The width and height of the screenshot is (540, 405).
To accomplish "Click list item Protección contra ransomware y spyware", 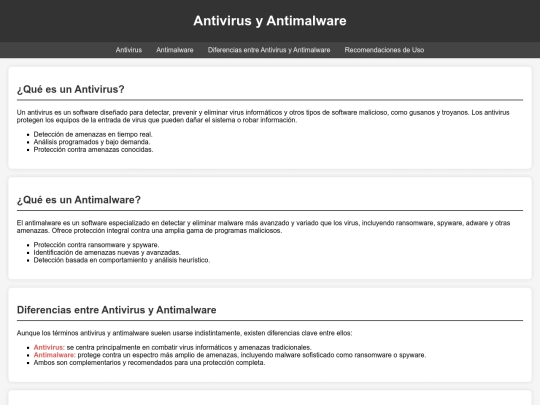I will point(96,245).
